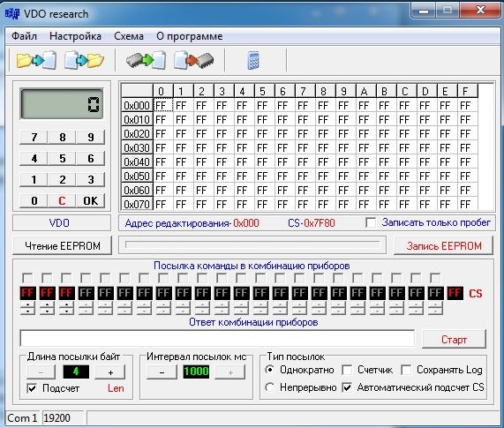
Task: Click keypad digit 1
Action: [34, 180]
